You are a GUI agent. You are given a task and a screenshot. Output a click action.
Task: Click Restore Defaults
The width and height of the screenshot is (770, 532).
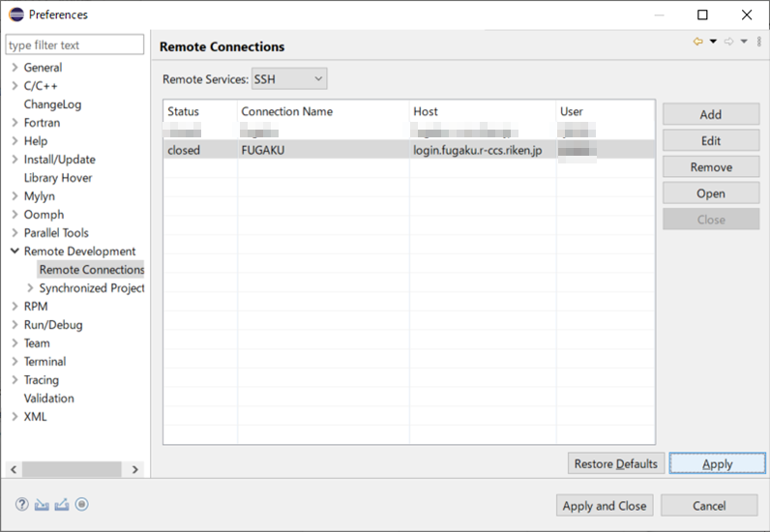[615, 464]
